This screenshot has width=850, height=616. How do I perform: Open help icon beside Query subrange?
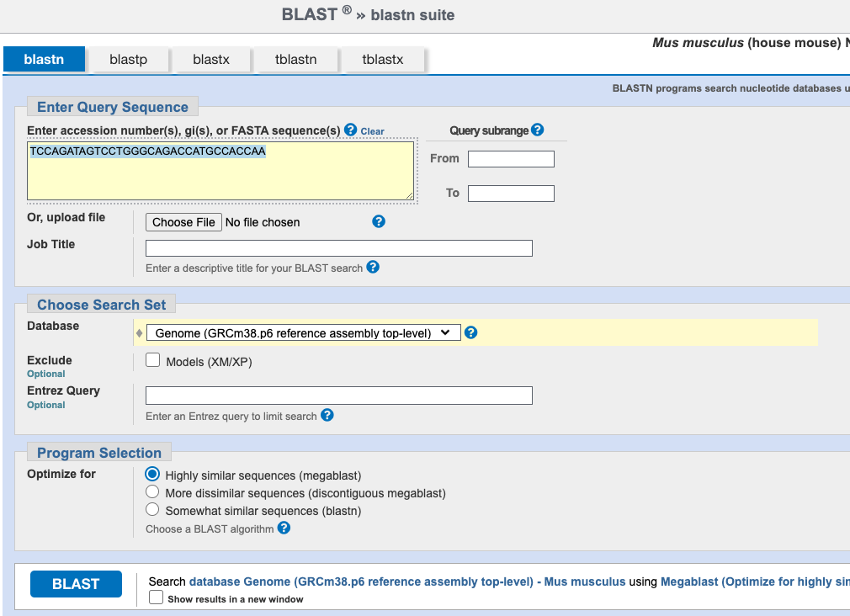[537, 130]
